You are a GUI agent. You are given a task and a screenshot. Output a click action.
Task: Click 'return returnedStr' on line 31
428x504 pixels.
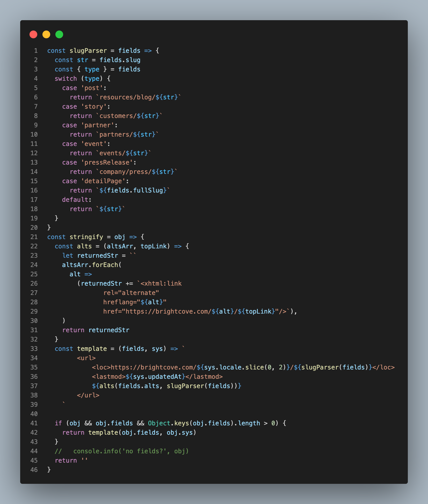(x=96, y=330)
